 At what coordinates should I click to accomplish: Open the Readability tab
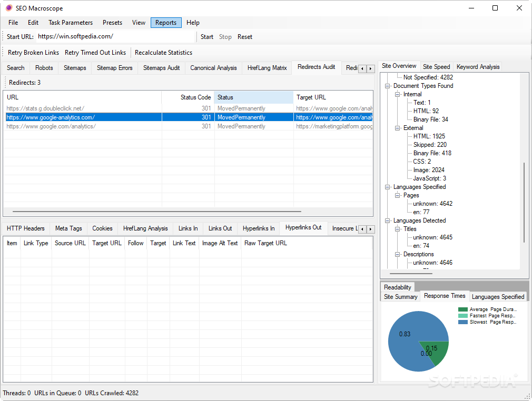click(x=397, y=287)
